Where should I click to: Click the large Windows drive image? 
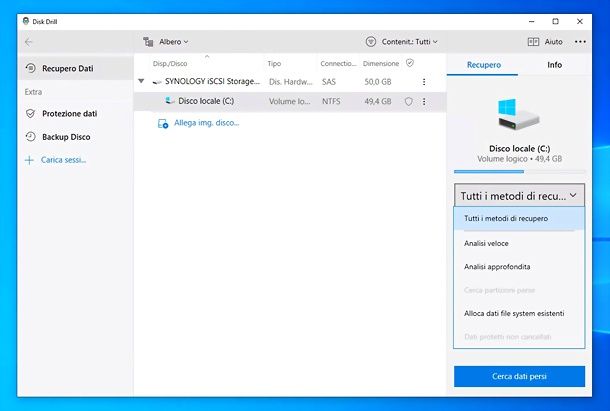point(518,114)
